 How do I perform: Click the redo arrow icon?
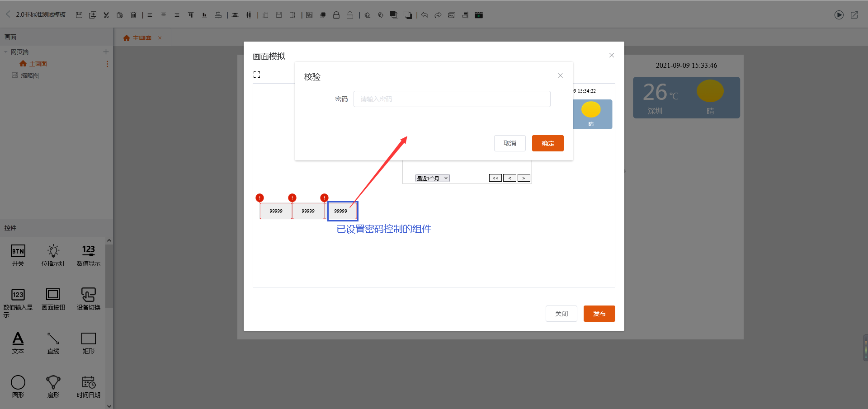click(x=438, y=15)
